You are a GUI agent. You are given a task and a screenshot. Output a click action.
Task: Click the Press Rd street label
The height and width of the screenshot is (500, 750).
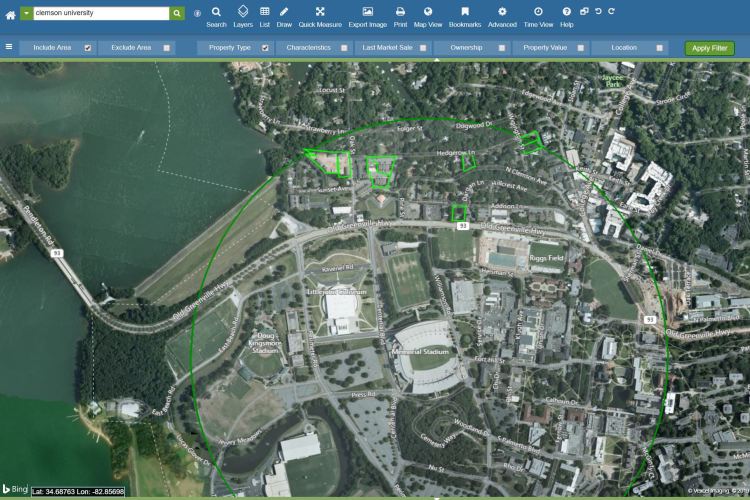click(363, 395)
